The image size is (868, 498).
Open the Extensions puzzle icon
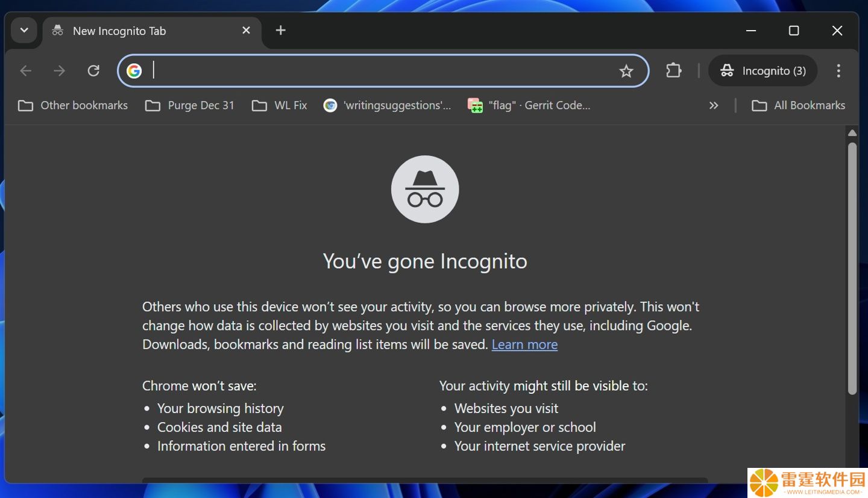pos(673,71)
